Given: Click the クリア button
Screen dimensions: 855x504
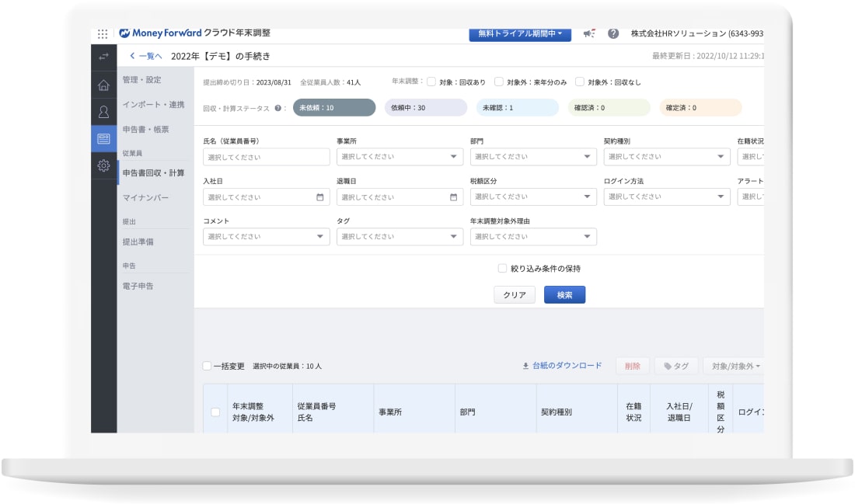Looking at the screenshot, I should (515, 295).
